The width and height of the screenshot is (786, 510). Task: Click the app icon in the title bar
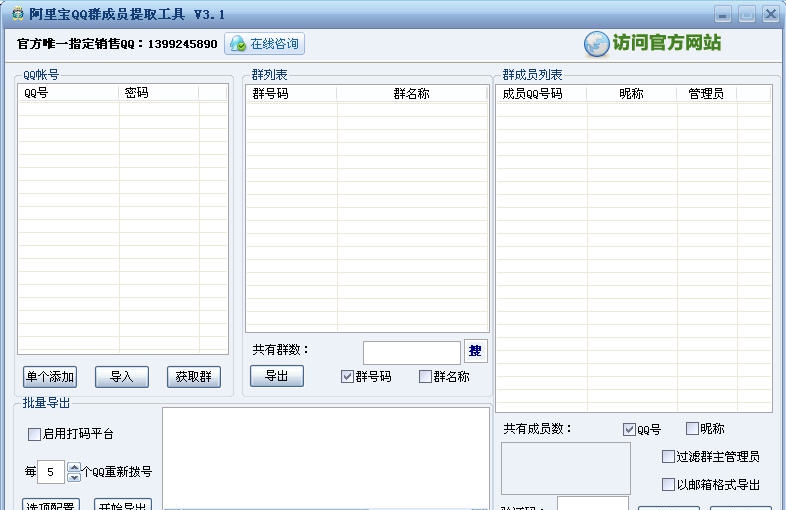point(18,14)
